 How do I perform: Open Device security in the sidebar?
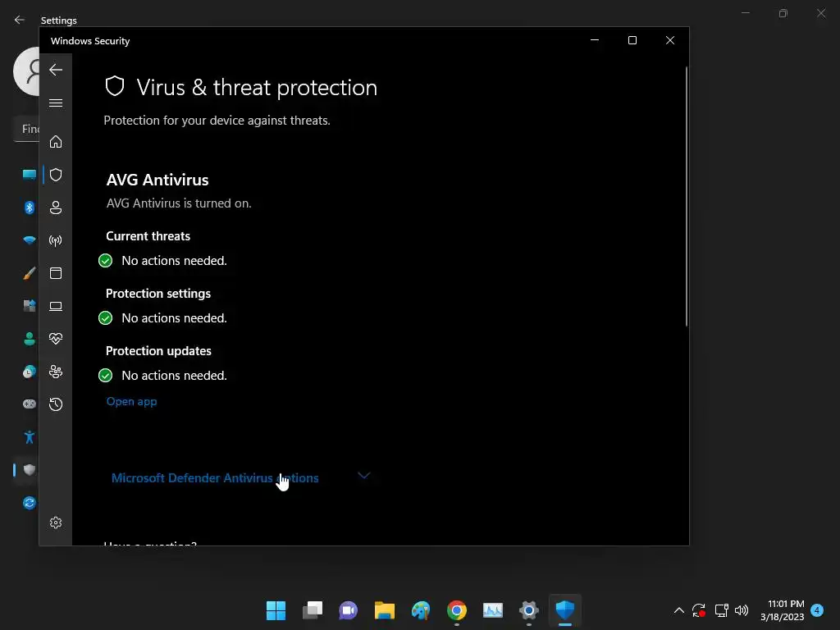56,306
